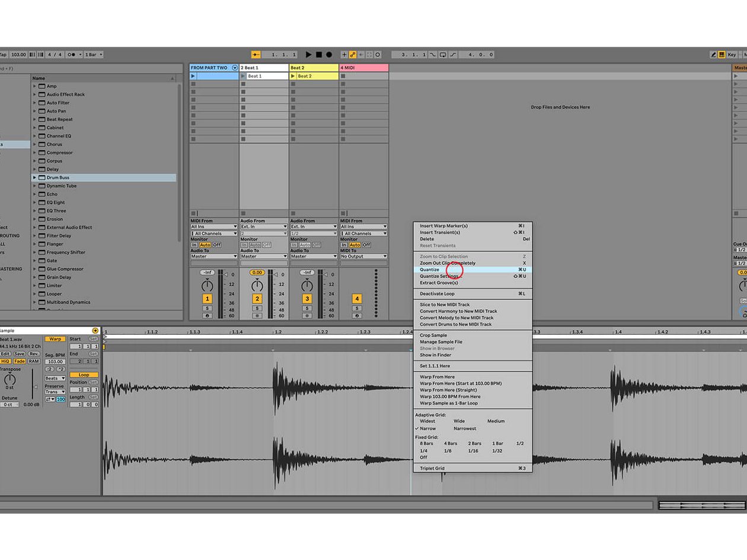
Task: Click the 4 MIDI track header
Action: pos(362,68)
